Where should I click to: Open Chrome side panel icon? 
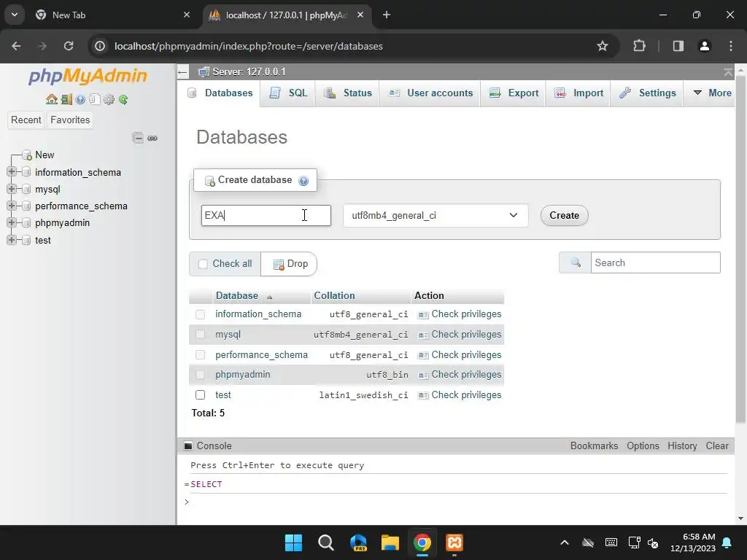point(678,46)
